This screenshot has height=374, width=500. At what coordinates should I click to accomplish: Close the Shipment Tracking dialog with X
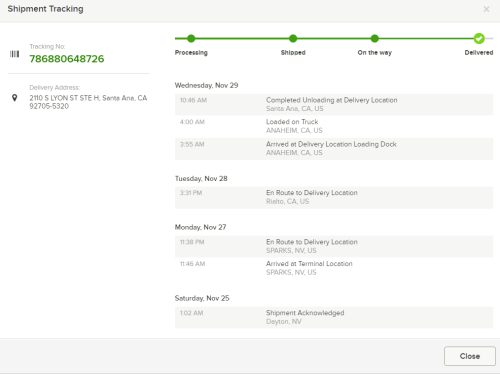click(x=486, y=9)
